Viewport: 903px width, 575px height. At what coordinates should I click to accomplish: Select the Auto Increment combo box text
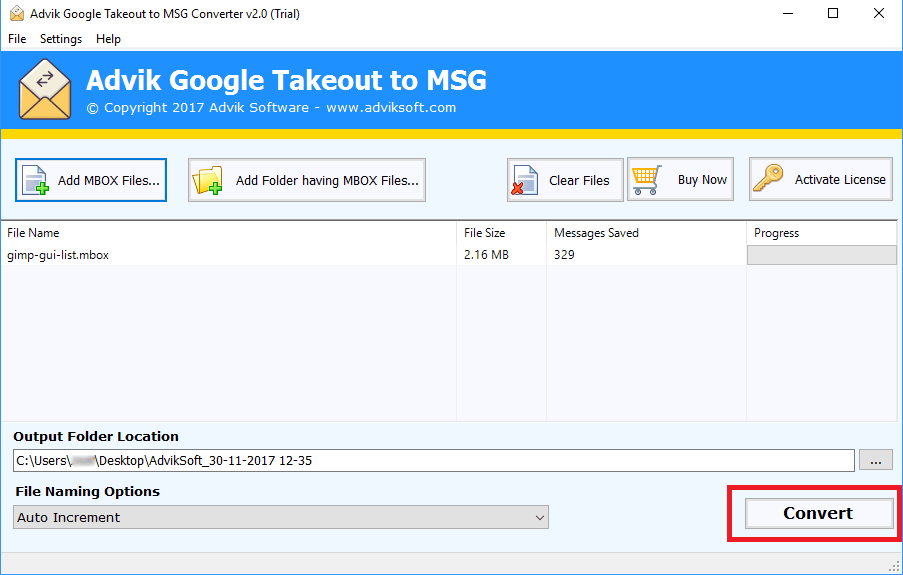(x=69, y=517)
